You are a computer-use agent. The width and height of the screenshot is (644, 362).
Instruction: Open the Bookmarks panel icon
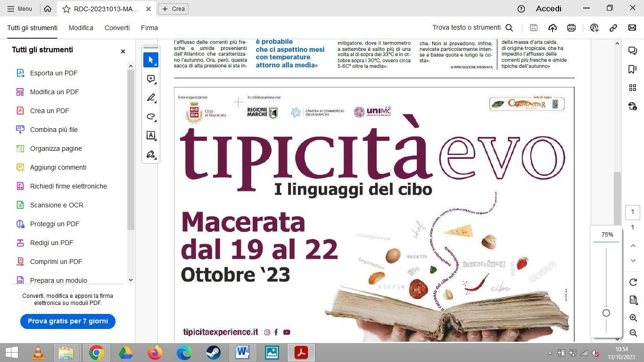[633, 69]
